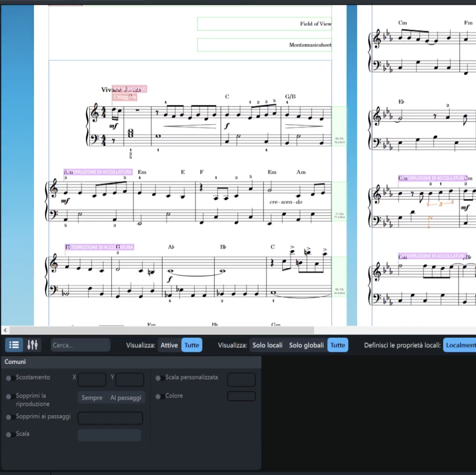Open the Scala dropdown field
476x475 pixels.
pyautogui.click(x=110, y=435)
